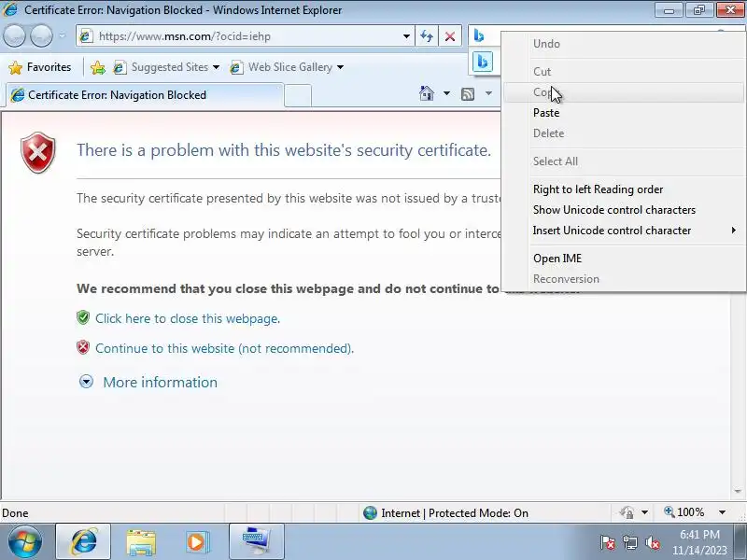Choose Copy in the context menu
This screenshot has height=560, width=747.
pyautogui.click(x=624, y=92)
